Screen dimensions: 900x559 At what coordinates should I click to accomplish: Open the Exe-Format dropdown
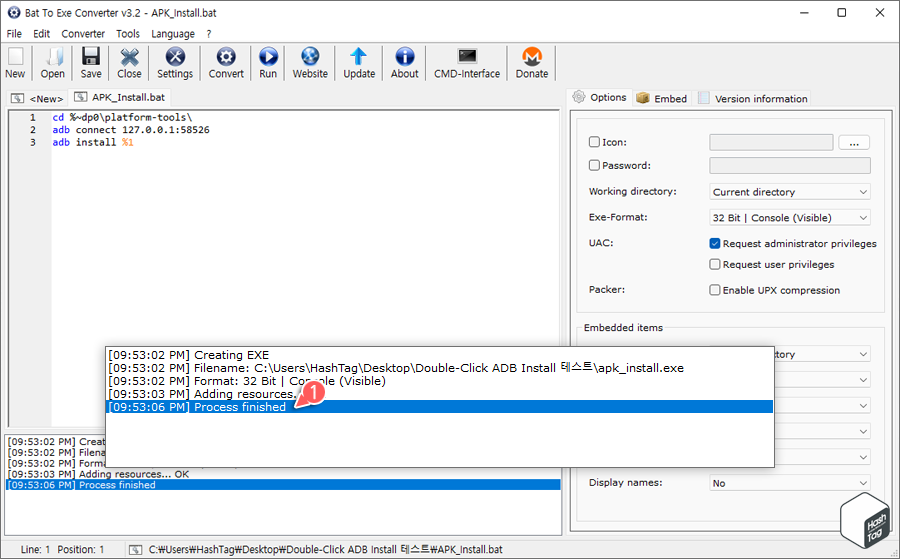click(790, 218)
